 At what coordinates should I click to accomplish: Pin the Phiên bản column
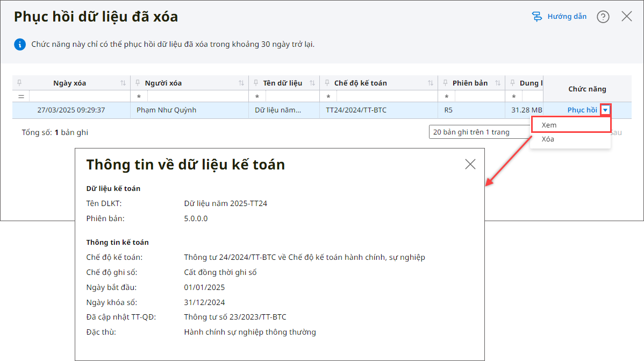pos(445,83)
